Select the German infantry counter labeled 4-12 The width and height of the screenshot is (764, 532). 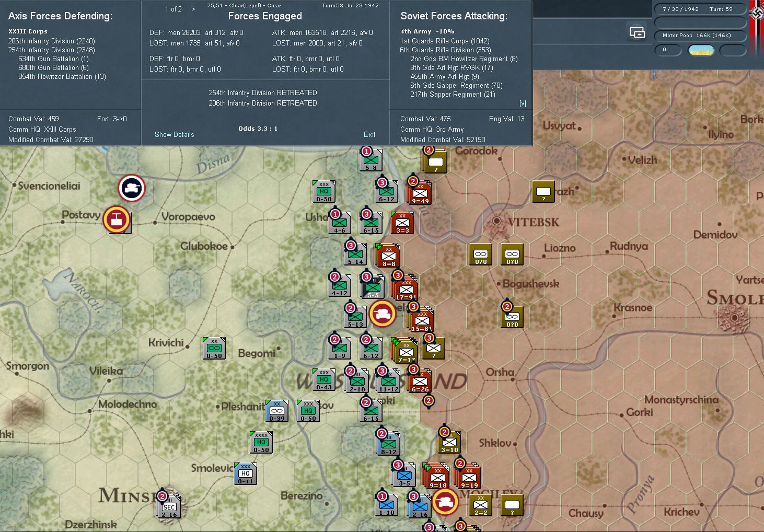340,286
